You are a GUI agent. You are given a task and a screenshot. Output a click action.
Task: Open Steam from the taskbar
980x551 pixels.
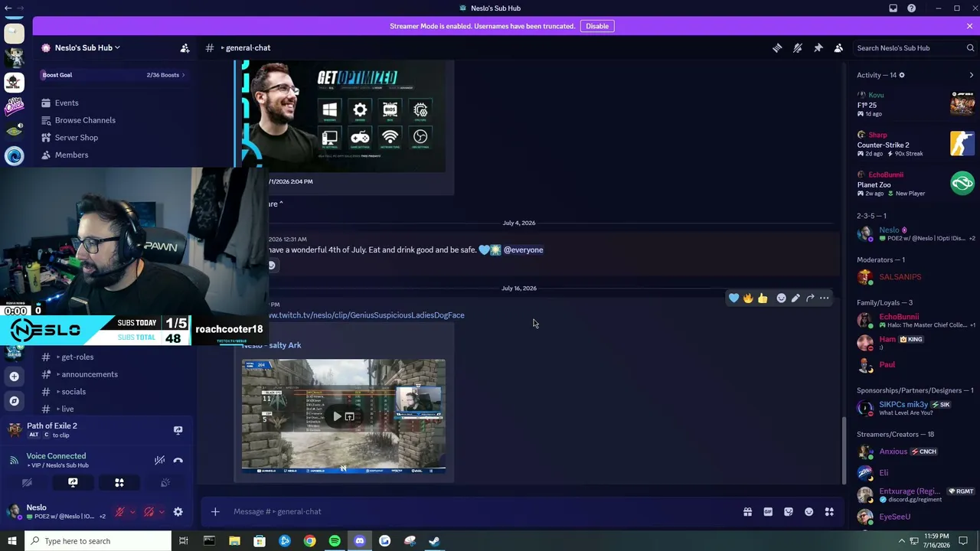(x=434, y=541)
